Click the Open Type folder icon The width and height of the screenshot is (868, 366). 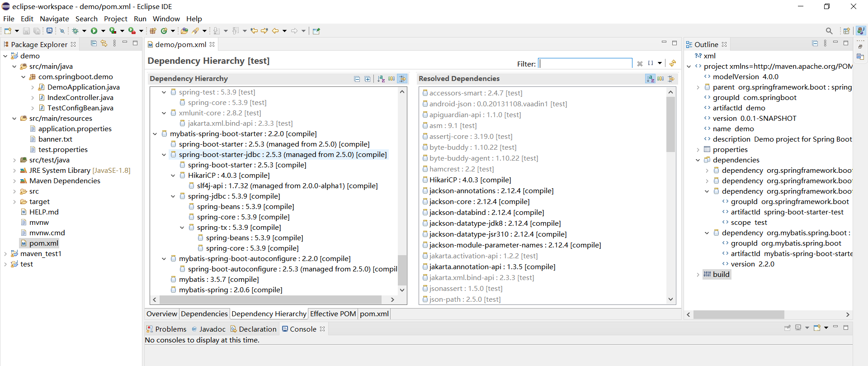184,31
